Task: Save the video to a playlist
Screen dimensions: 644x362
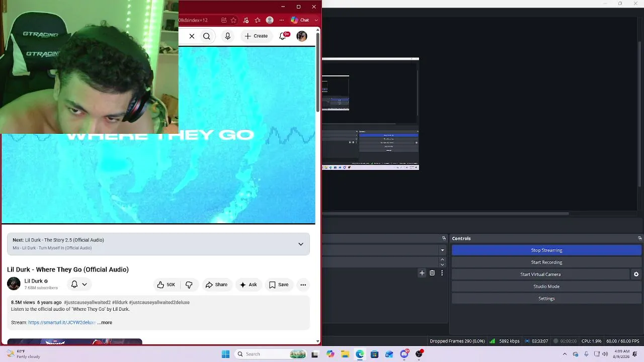Action: point(279,285)
